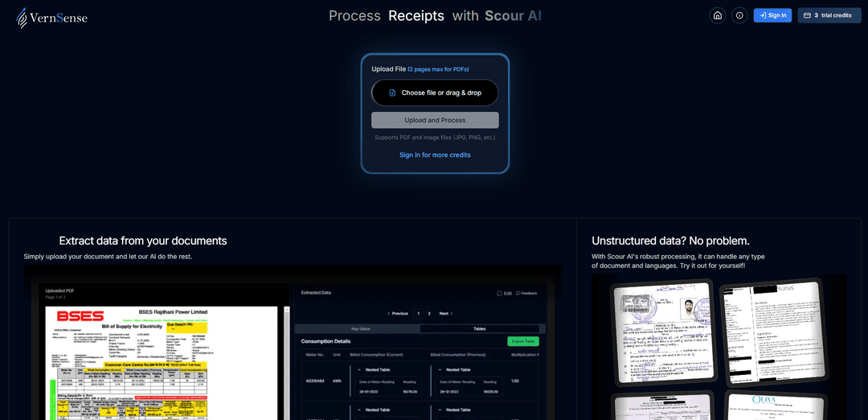Screen dimensions: 868x420
Task: Go to the Next page in demo pagination
Action: click(x=445, y=314)
